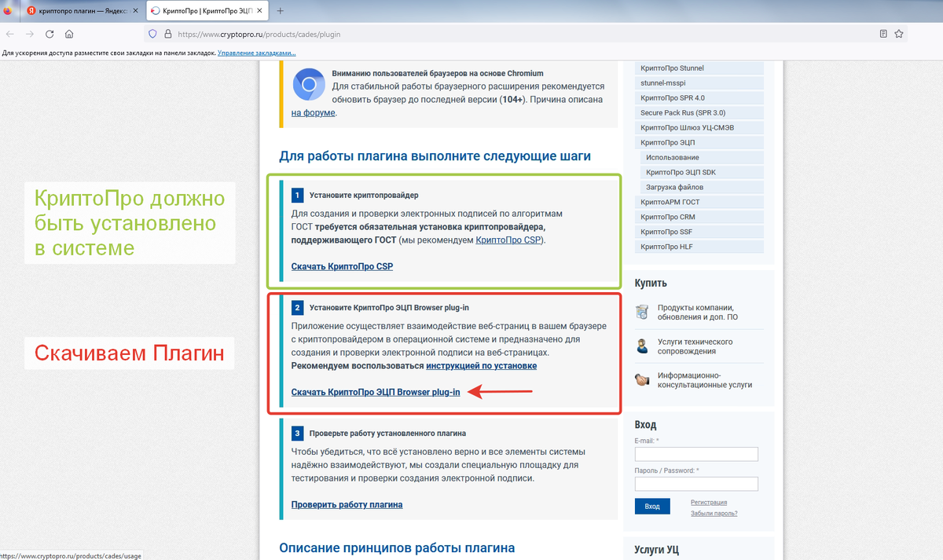This screenshot has height=560, width=943.
Task: Click Забыли пароль? link
Action: point(714,514)
